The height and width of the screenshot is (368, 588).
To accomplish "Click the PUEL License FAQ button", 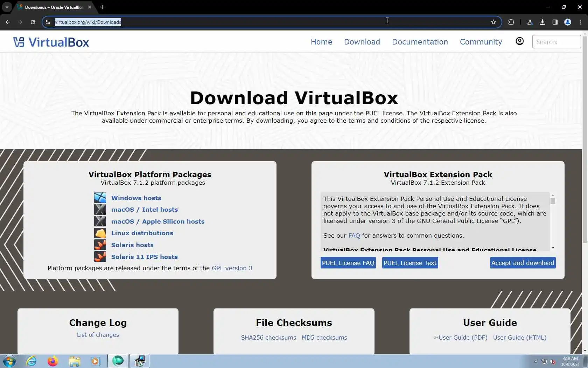I will pos(348,263).
